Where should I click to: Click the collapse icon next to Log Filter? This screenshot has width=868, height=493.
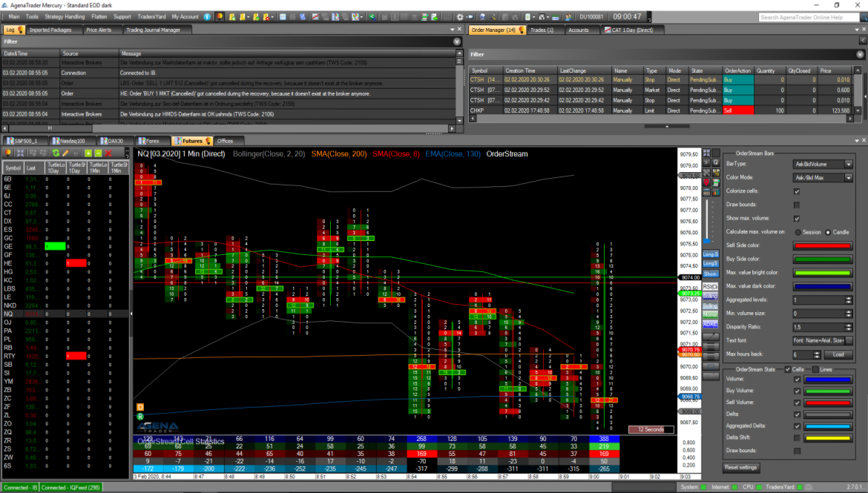click(457, 42)
